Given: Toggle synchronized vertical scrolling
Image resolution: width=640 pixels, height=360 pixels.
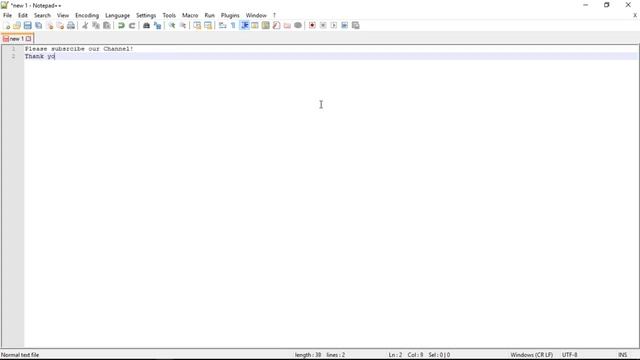Looking at the screenshot, I should [x=197, y=25].
